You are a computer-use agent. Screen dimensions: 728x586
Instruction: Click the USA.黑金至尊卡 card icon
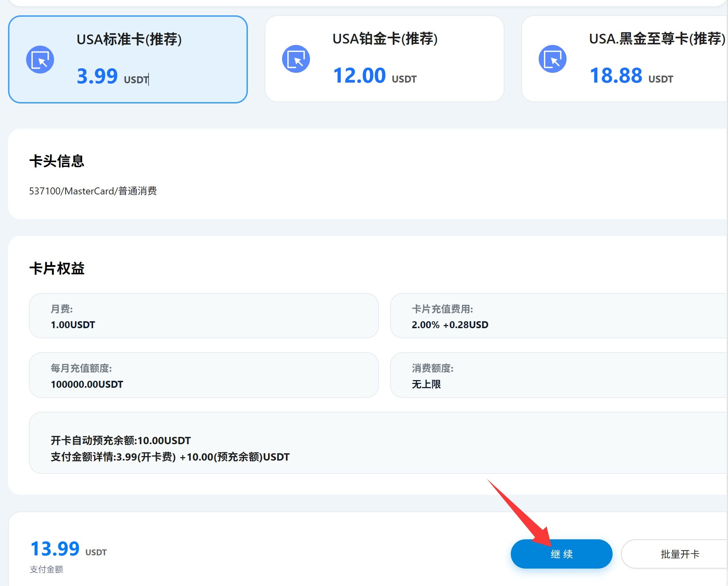(x=553, y=59)
